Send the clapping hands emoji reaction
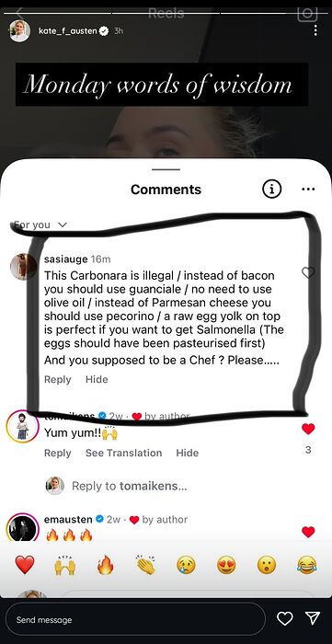Image resolution: width=332 pixels, height=644 pixels. coord(145,565)
